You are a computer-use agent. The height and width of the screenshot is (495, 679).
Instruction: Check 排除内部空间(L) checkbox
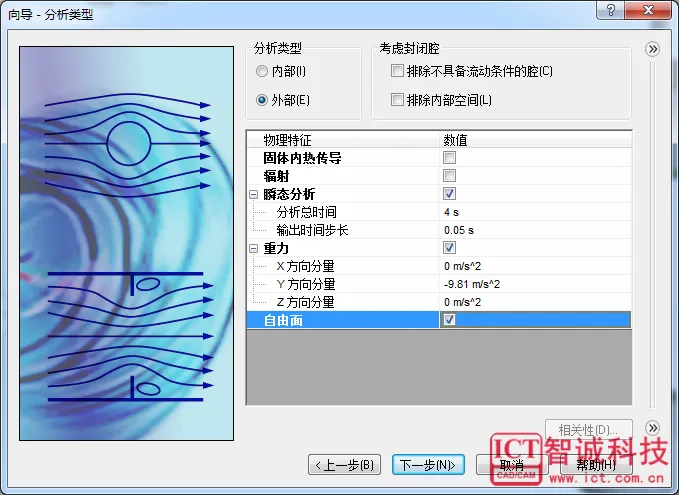pyautogui.click(x=397, y=100)
